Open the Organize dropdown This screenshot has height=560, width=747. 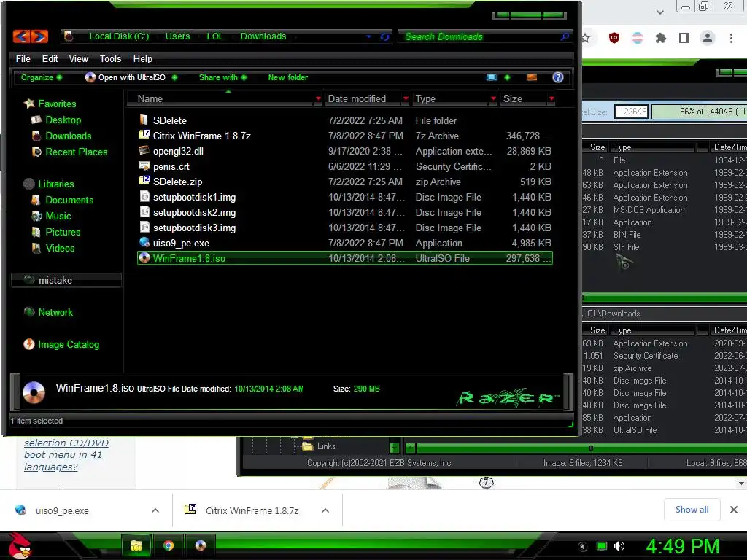[41, 77]
